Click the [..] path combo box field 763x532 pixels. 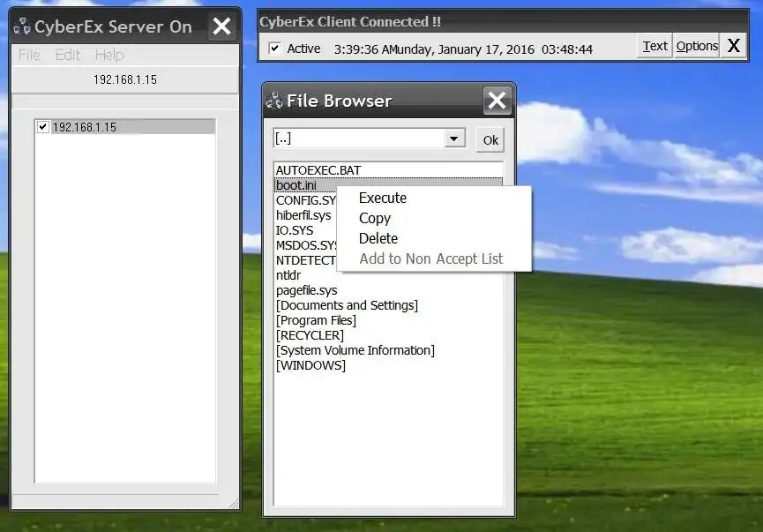370,139
